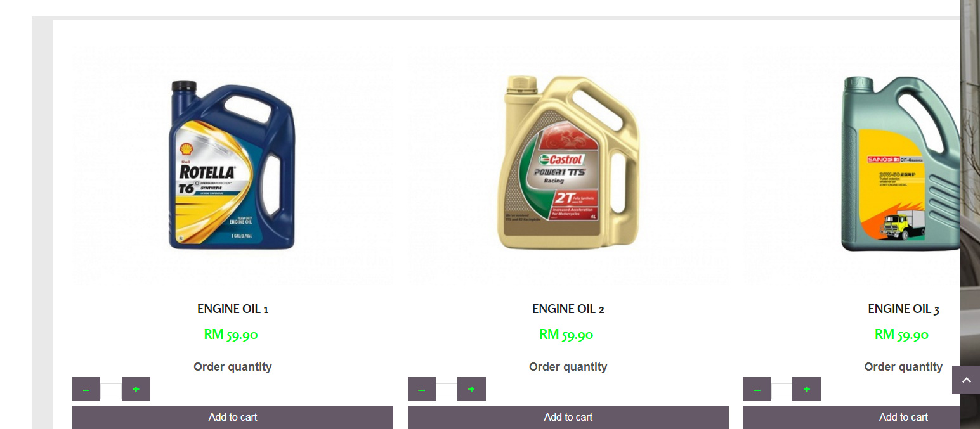Add Engine Oil 1 to cart
This screenshot has height=429, width=980.
[233, 417]
